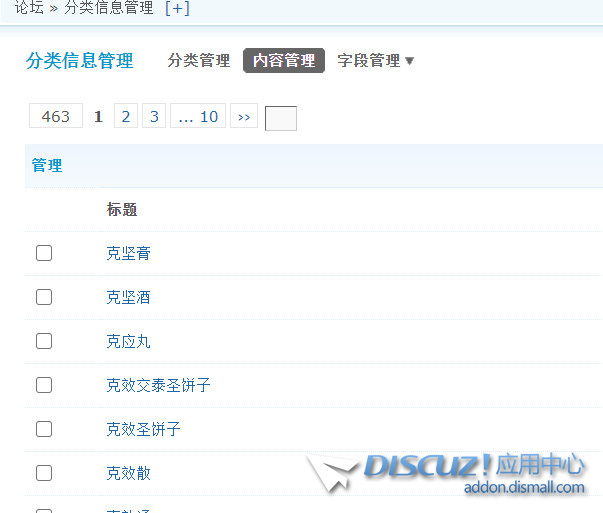Open the 分类管理 tab
The width and height of the screenshot is (603, 513).
point(199,61)
